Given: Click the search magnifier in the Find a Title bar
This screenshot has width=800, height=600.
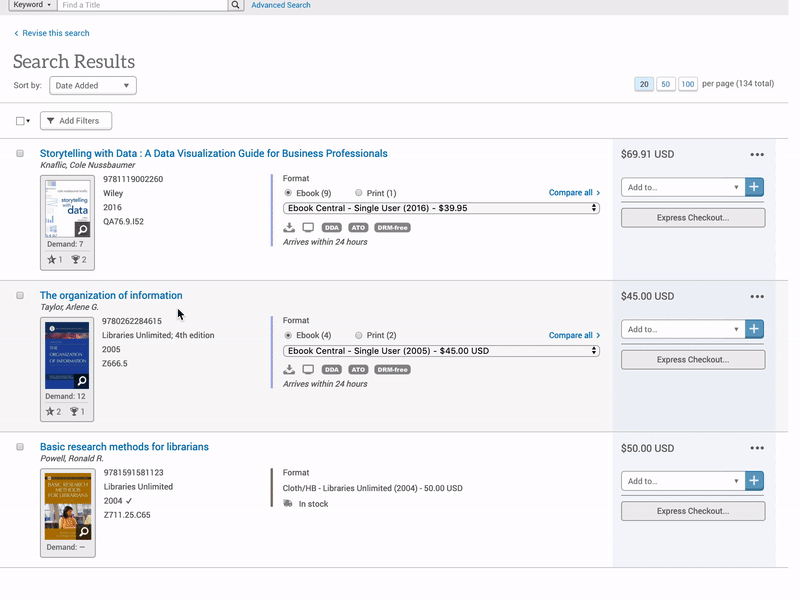Looking at the screenshot, I should pyautogui.click(x=233, y=6).
